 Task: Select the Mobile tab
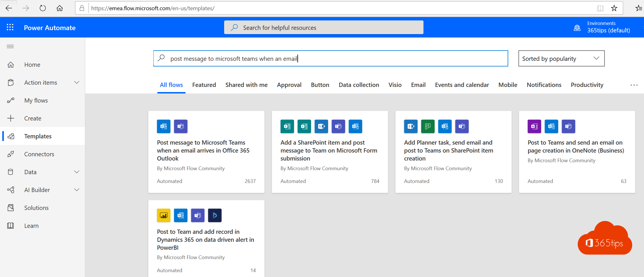coord(508,85)
